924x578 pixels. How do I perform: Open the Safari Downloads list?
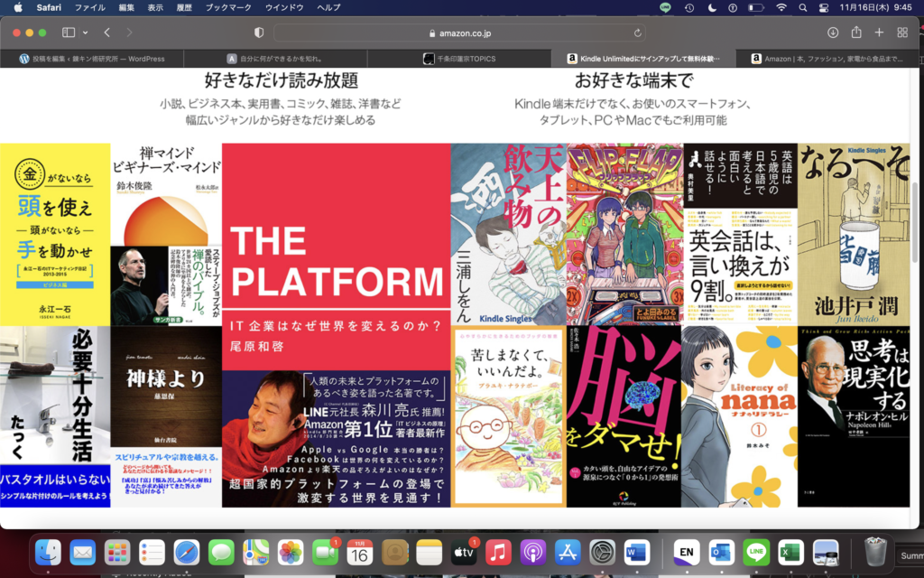[833, 33]
